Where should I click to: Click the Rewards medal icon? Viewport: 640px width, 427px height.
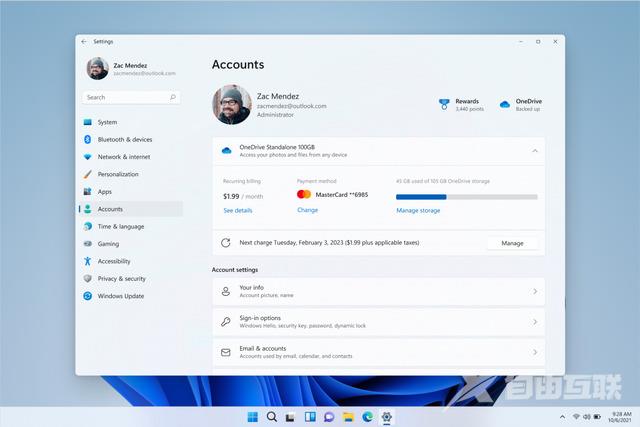pyautogui.click(x=444, y=105)
